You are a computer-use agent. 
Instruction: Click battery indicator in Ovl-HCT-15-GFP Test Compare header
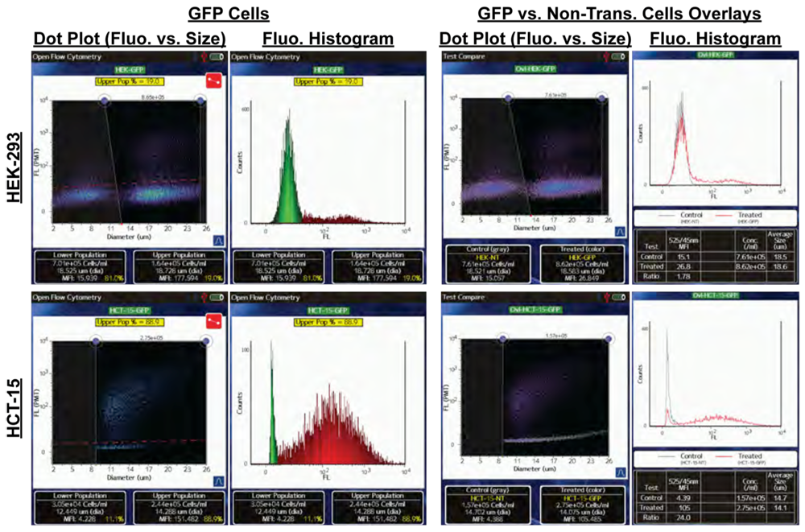619,297
